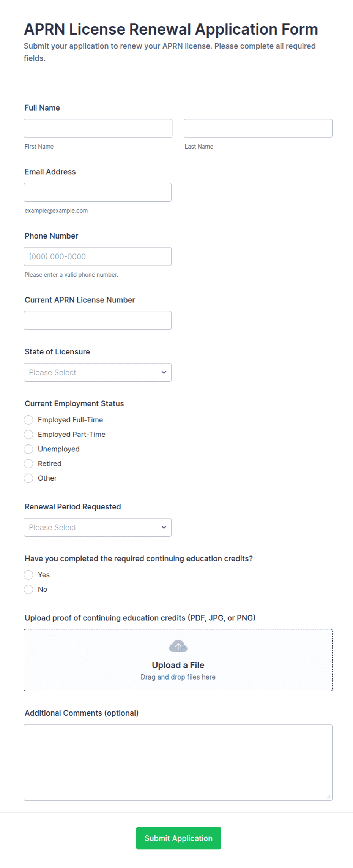Viewport: 353px width, 868px height.
Task: Focus the Last Name input field
Action: [x=258, y=128]
